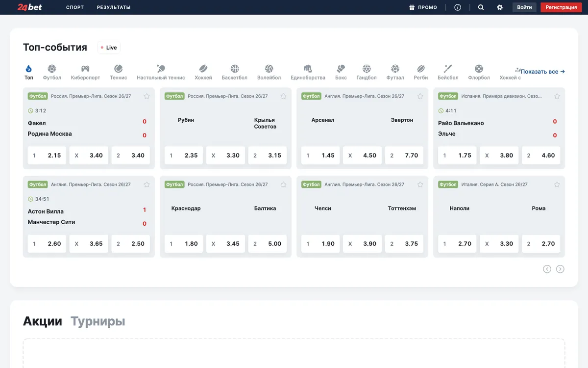Click the Войти login button

(524, 7)
